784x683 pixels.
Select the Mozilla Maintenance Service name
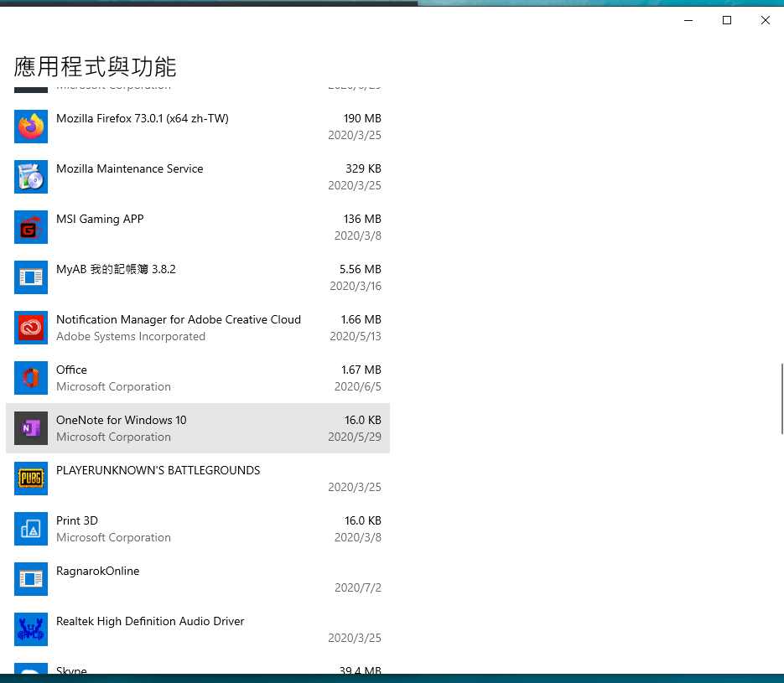(129, 169)
